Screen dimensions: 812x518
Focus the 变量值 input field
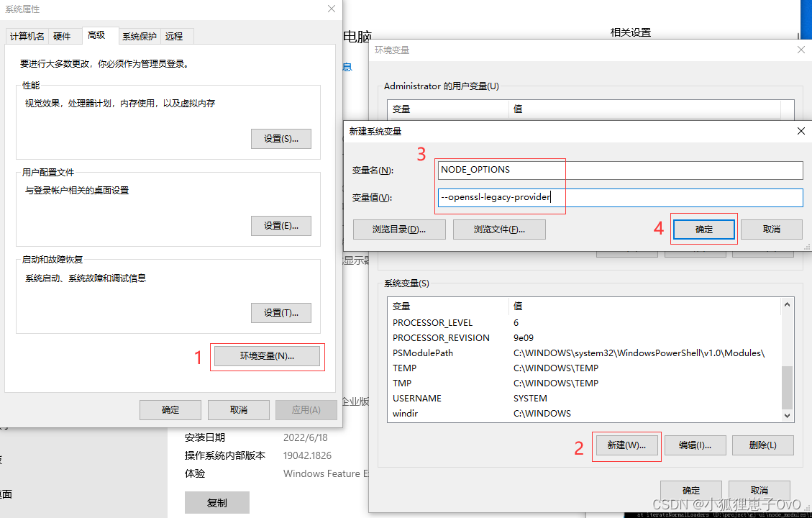click(621, 197)
